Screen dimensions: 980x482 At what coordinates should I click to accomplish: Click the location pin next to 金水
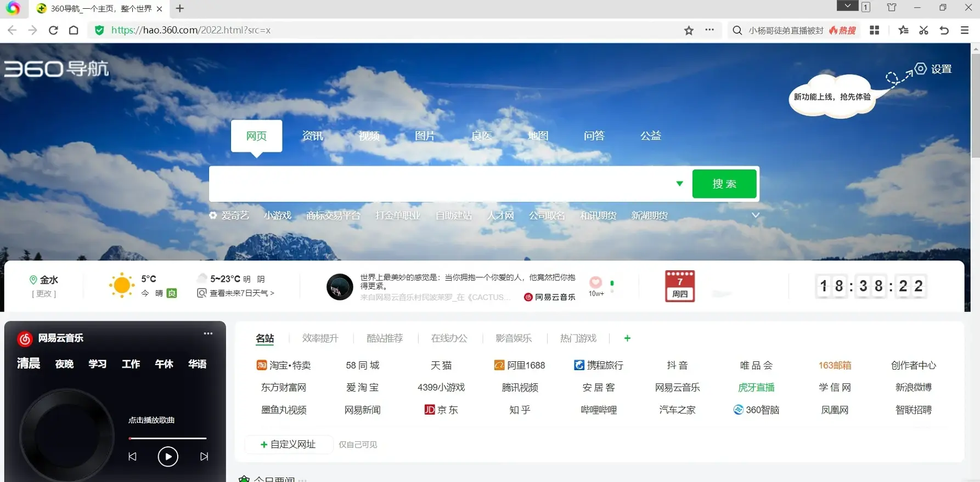click(33, 280)
